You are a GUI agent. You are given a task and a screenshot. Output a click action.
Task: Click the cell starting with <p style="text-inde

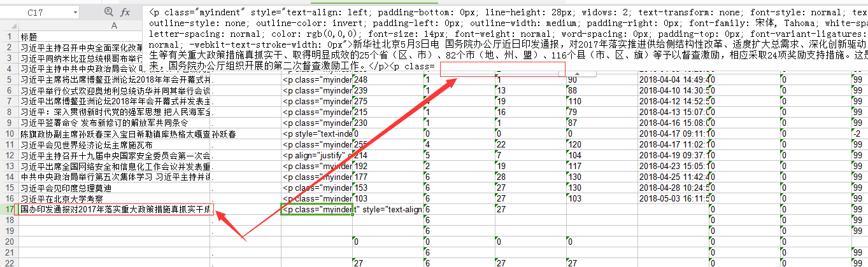click(317, 134)
